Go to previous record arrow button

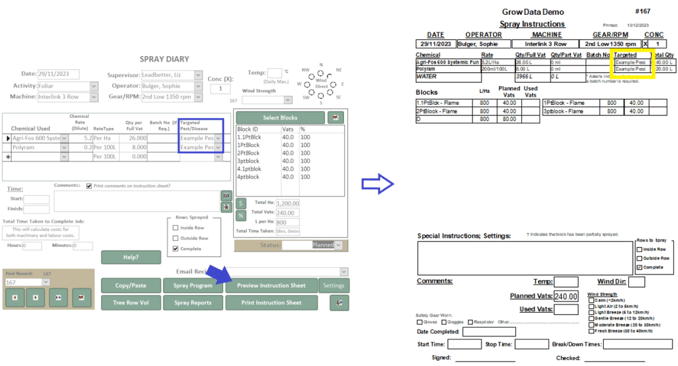(15, 298)
